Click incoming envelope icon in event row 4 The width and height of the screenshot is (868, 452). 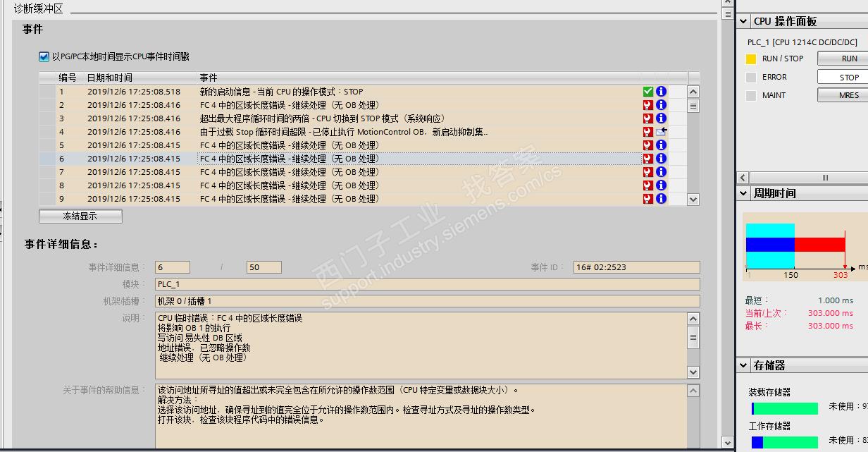point(661,132)
